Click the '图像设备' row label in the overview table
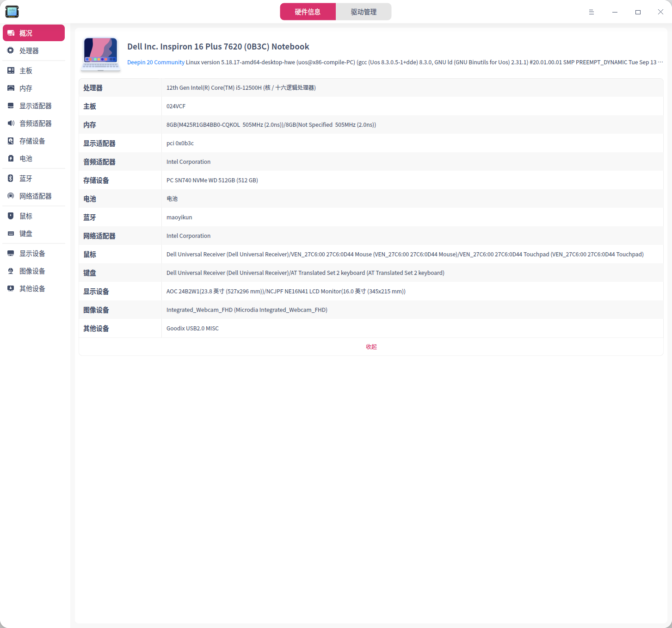Image resolution: width=672 pixels, height=628 pixels. 96,310
